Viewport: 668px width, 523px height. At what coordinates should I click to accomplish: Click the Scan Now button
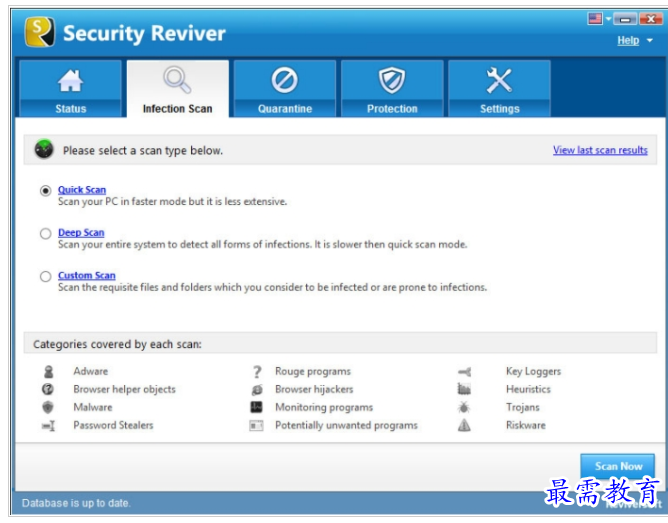click(x=618, y=466)
